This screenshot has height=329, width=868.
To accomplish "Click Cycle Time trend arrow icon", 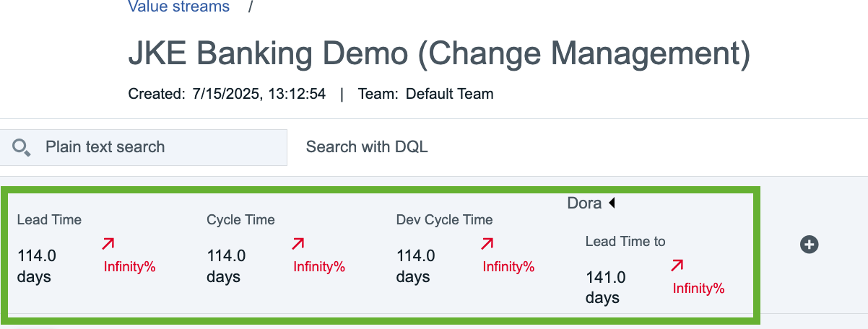I will 298,244.
